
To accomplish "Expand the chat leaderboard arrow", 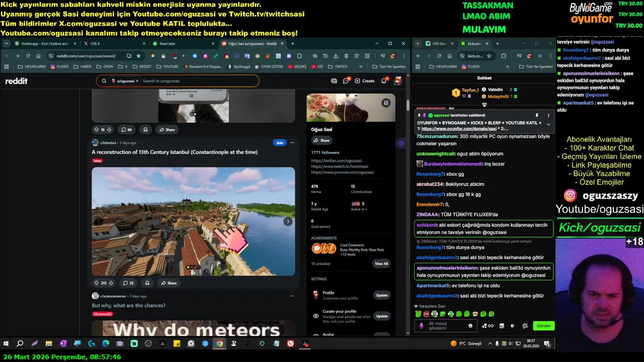I will pos(484,105).
